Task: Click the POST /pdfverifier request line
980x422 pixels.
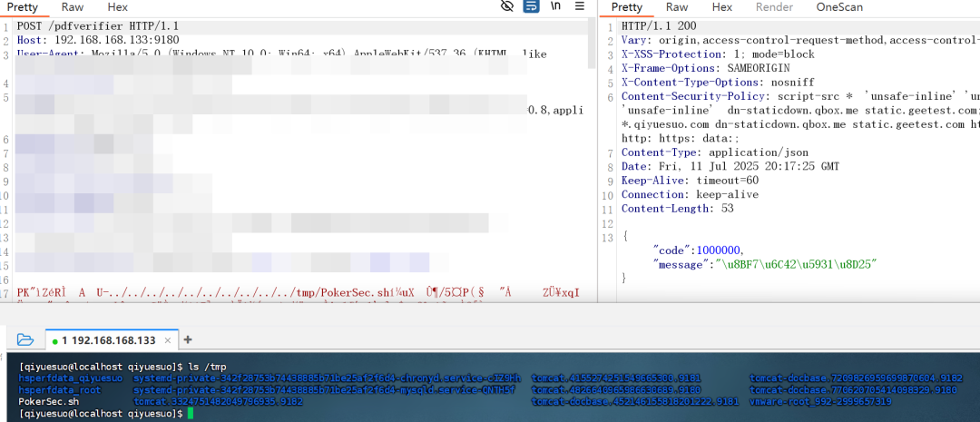Action: pos(97,26)
